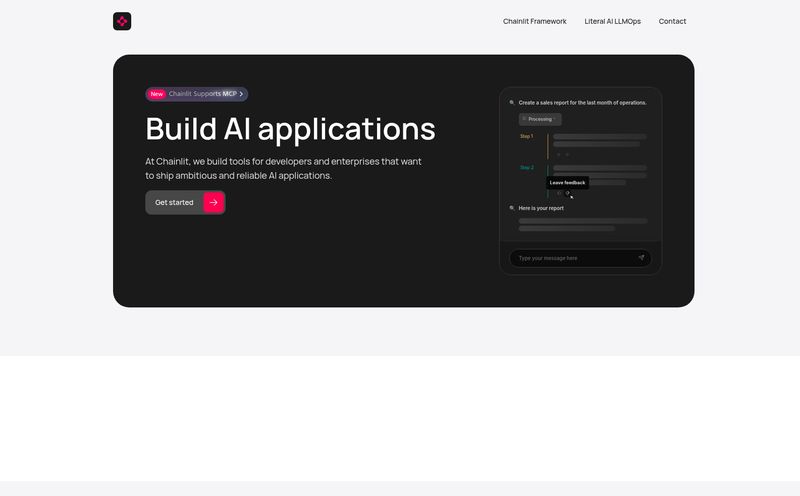Viewport: 800px width, 496px height.
Task: Go to the Contact page
Action: click(x=672, y=21)
